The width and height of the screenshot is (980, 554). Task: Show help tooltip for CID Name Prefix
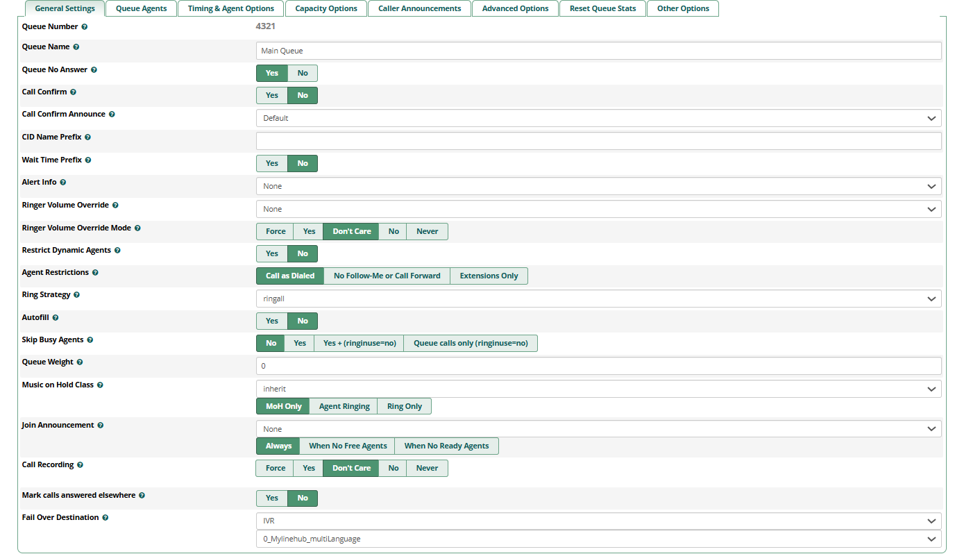(87, 137)
